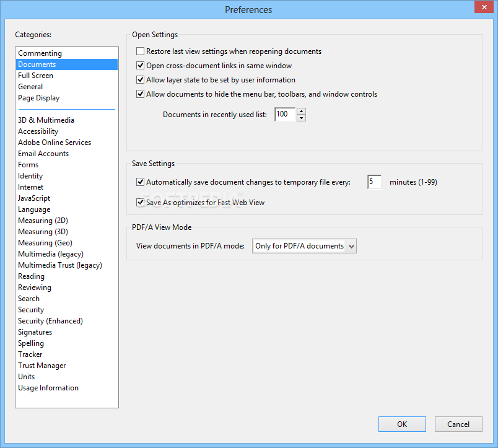Image resolution: width=498 pixels, height=448 pixels.
Task: Choose the General category
Action: (x=67, y=86)
